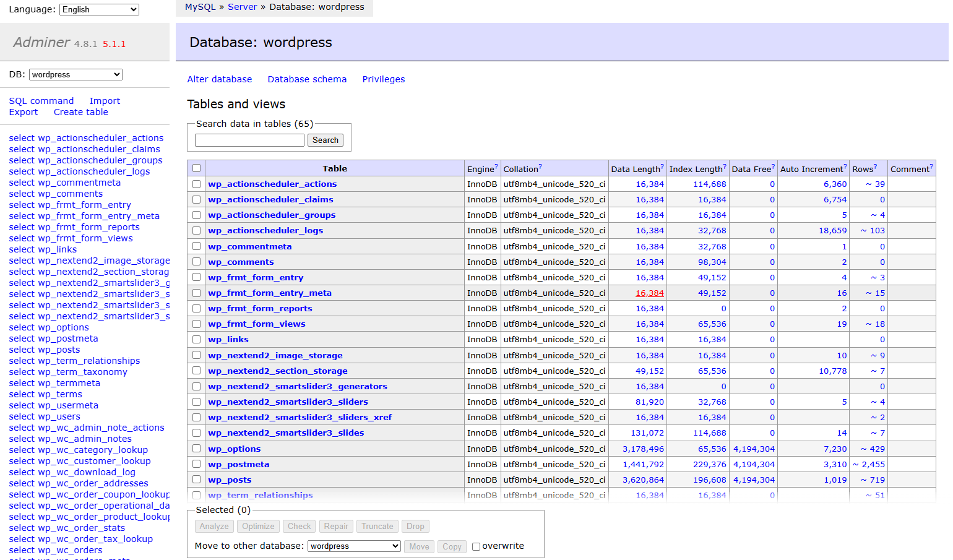Enable the overwrite checkbox

point(476,546)
